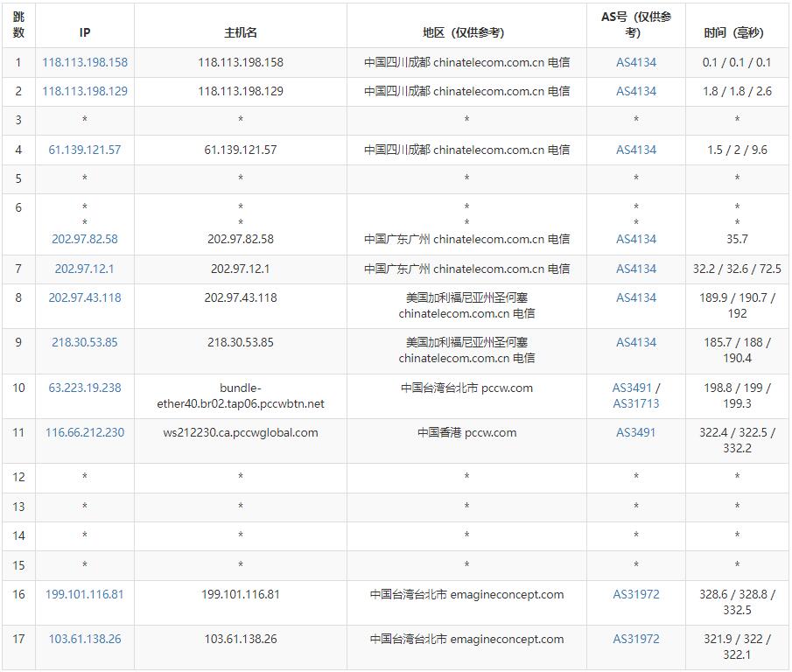
Task: Select time value 198.8 / 199 / 199.3
Action: pos(737,395)
